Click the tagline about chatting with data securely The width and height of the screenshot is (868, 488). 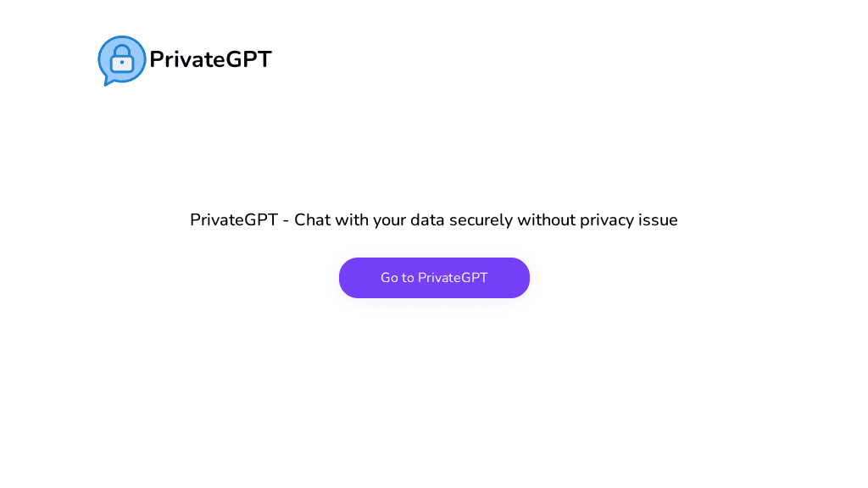434,219
